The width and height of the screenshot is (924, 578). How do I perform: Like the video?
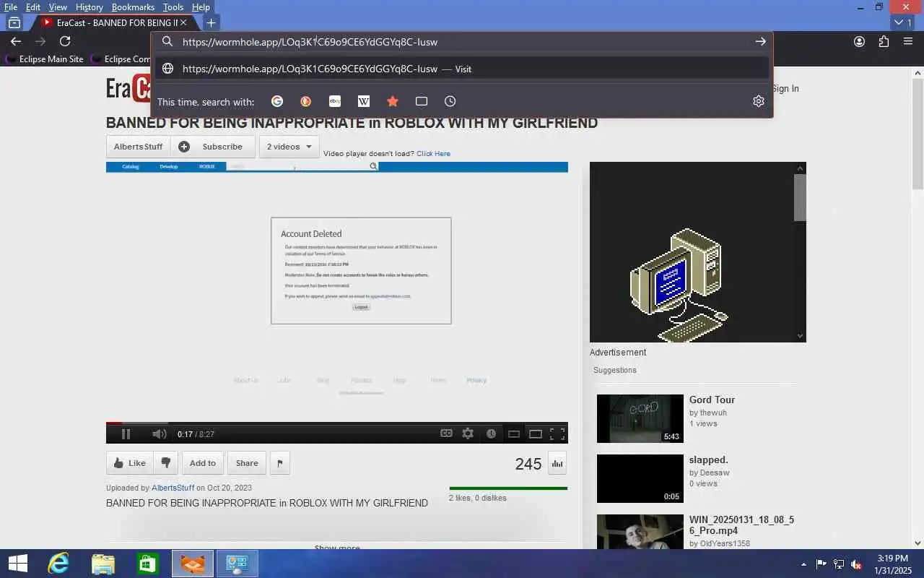coord(129,463)
